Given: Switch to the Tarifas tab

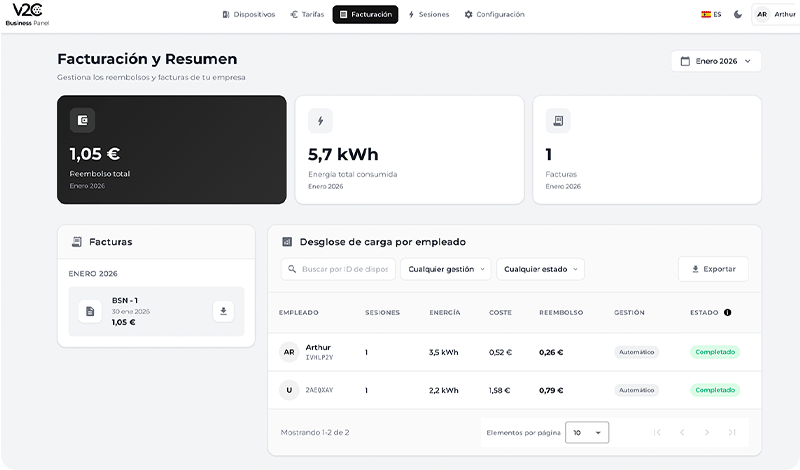Looking at the screenshot, I should click(x=306, y=15).
